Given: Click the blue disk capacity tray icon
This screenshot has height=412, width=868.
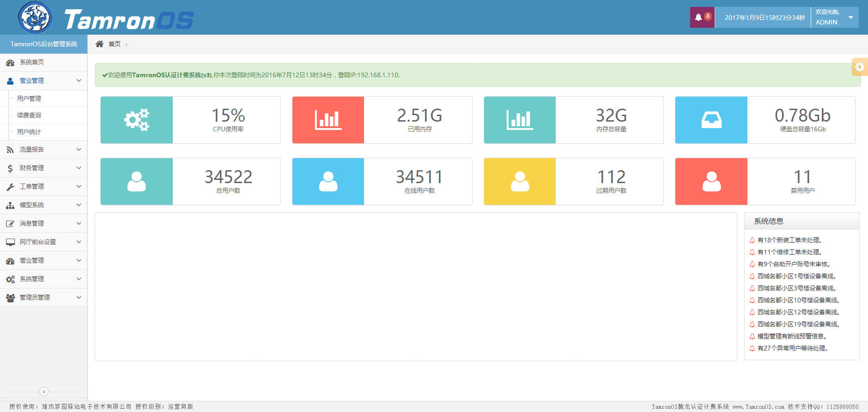Looking at the screenshot, I should (711, 120).
